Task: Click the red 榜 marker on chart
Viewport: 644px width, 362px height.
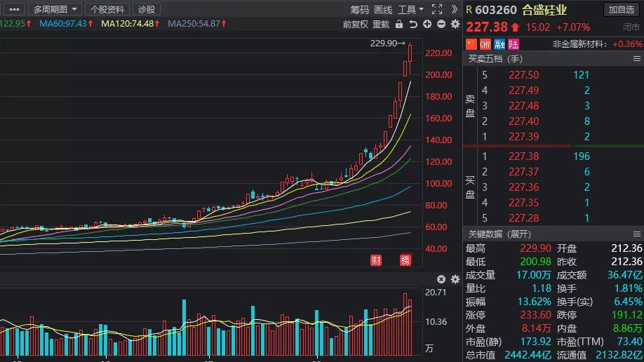Action: point(405,260)
